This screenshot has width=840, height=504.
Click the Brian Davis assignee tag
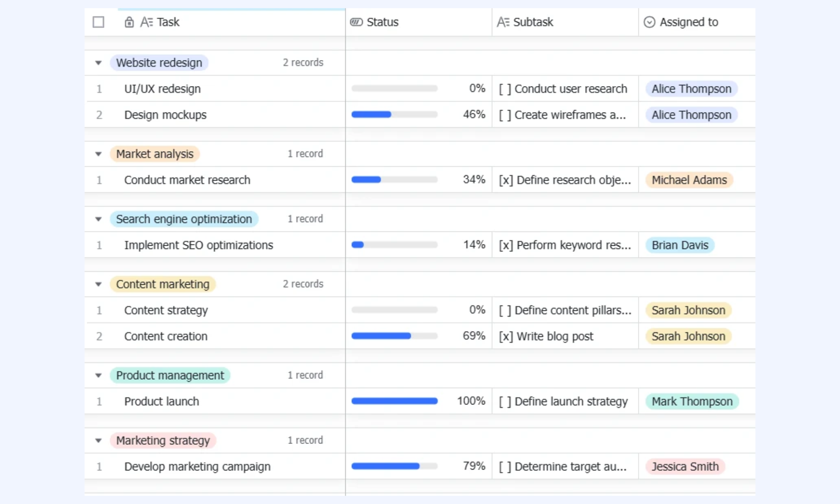pos(680,245)
